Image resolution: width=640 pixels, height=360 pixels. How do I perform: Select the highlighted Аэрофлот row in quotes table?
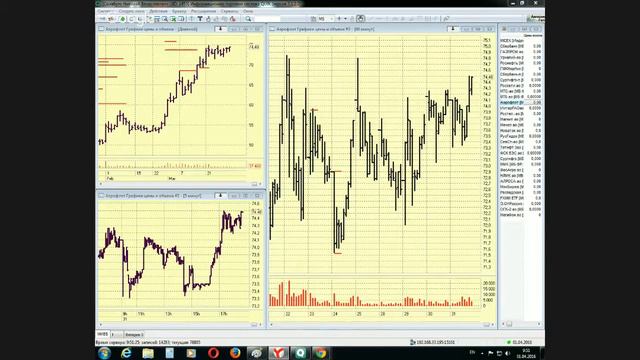pyautogui.click(x=520, y=102)
